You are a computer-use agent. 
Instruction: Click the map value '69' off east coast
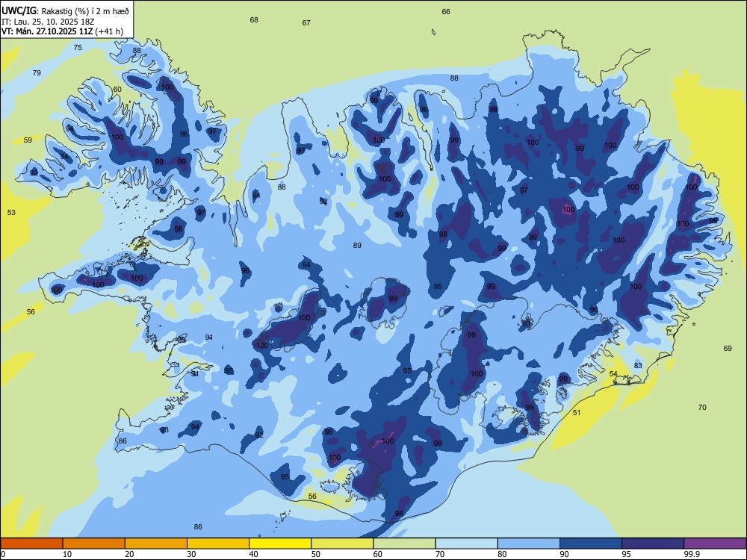[728, 348]
